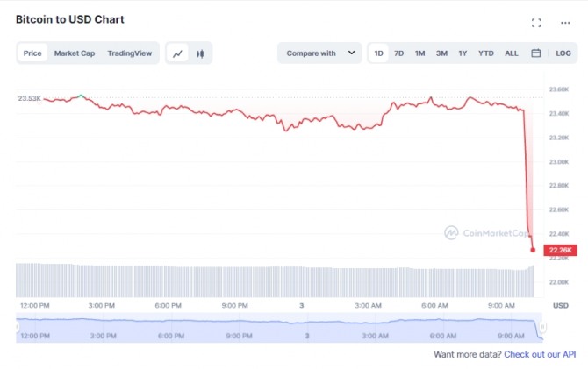
Task: Click the right handle of the range slider
Action: (543, 326)
